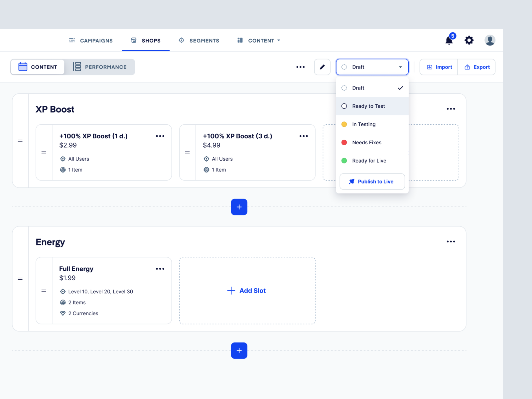Open the ellipsis menu on the Energy section
The width and height of the screenshot is (532, 399).
pyautogui.click(x=451, y=242)
